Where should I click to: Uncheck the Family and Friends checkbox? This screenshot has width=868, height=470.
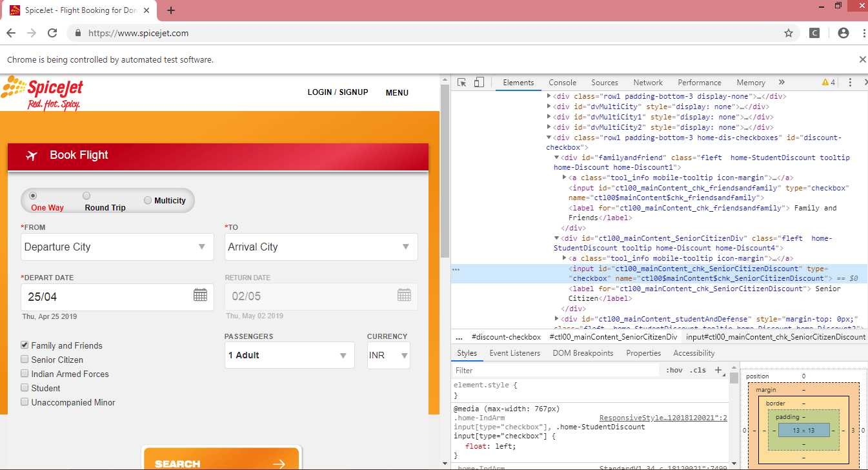click(25, 345)
